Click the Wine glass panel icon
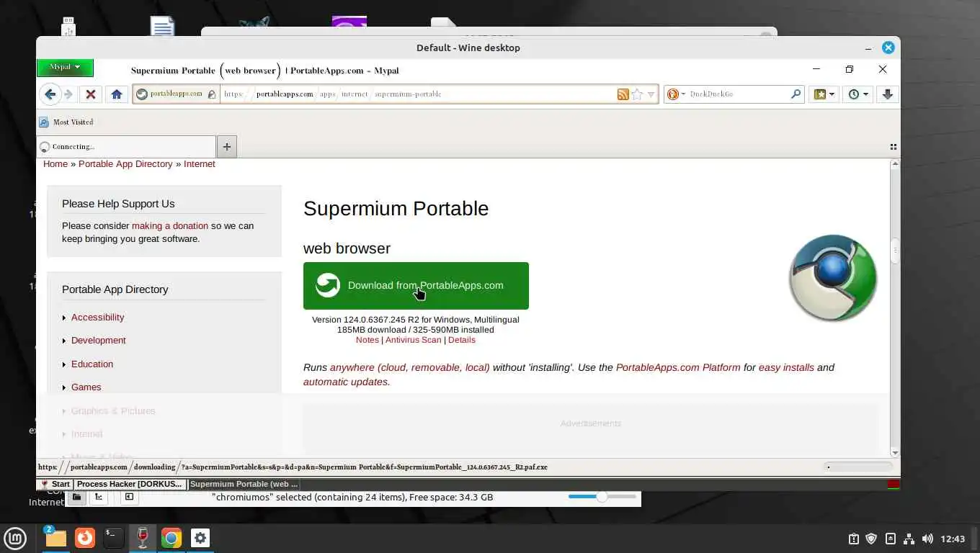This screenshot has width=980, height=553. (x=143, y=538)
